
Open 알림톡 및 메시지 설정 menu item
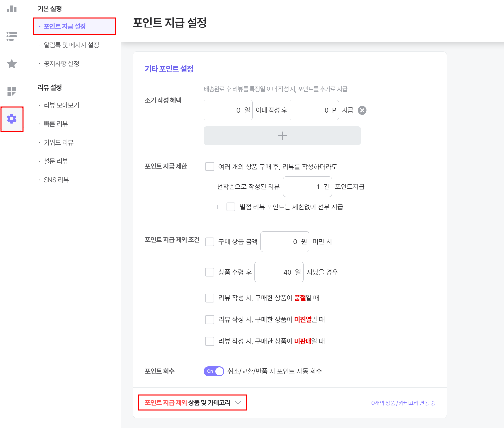[x=71, y=45]
